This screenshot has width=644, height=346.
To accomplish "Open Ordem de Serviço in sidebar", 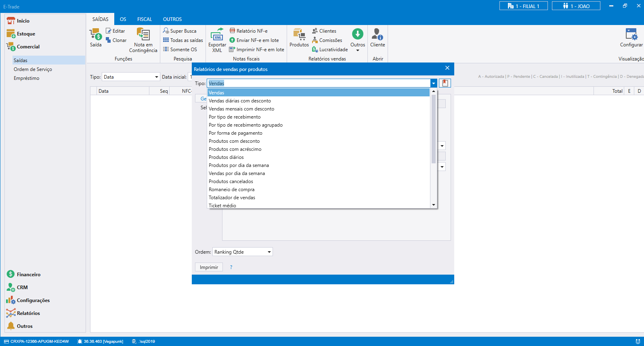I will tap(33, 69).
